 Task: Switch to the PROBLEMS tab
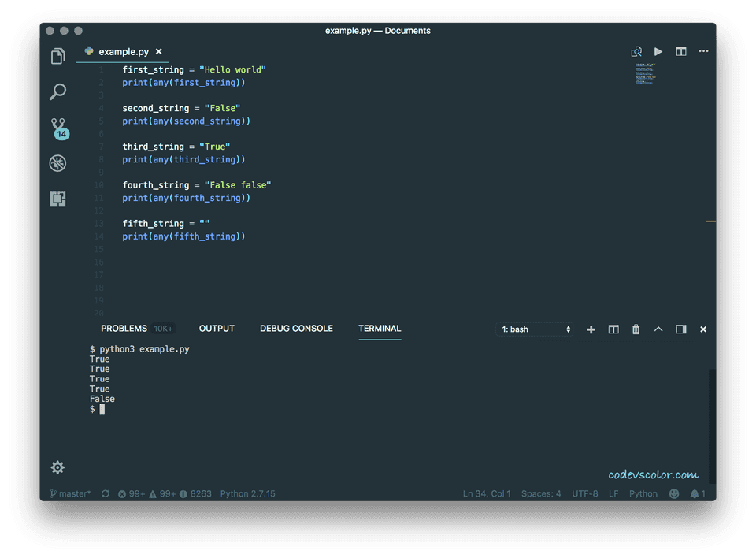click(124, 329)
